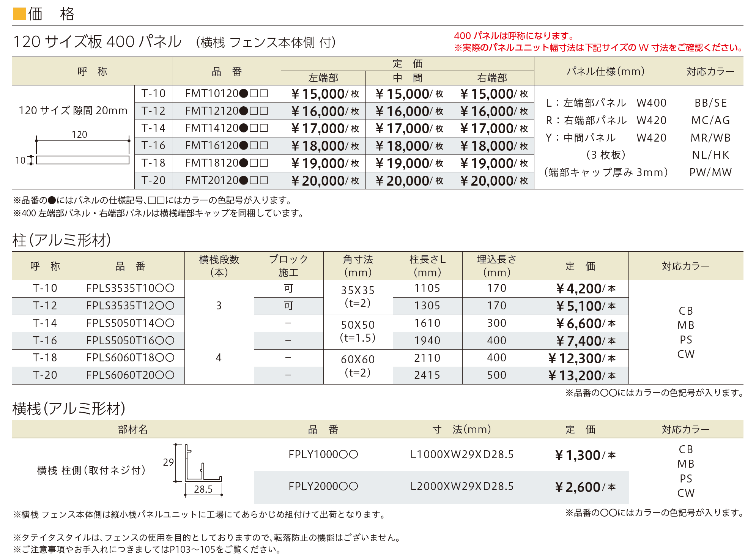The height and width of the screenshot is (558, 756).
Task: Select post product number FPLS5050T14
Action: tap(130, 323)
